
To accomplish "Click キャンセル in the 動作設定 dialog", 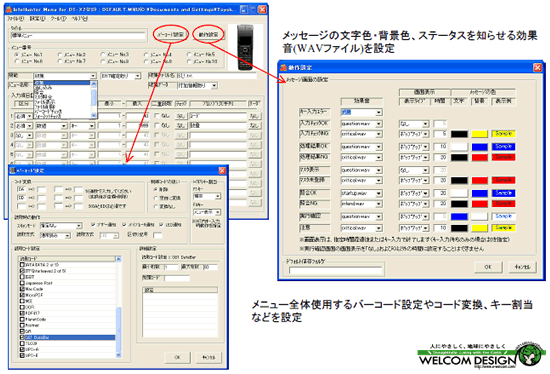I will coord(522,267).
